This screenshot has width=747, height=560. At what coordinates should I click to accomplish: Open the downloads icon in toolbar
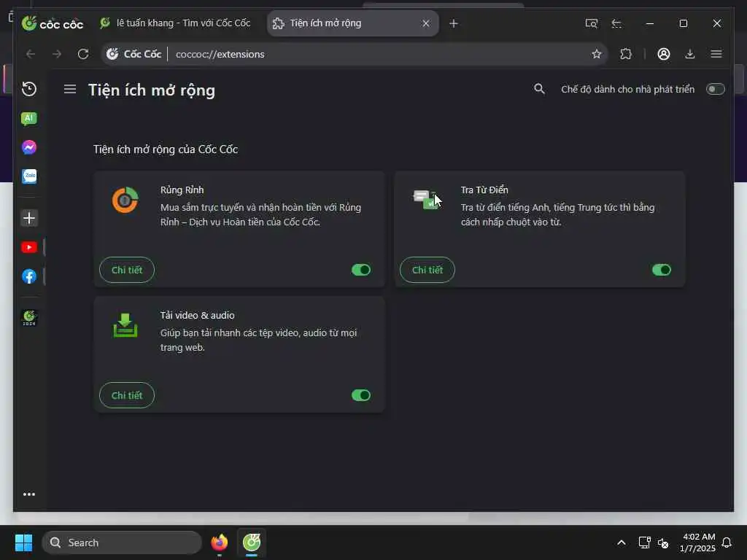tap(690, 54)
